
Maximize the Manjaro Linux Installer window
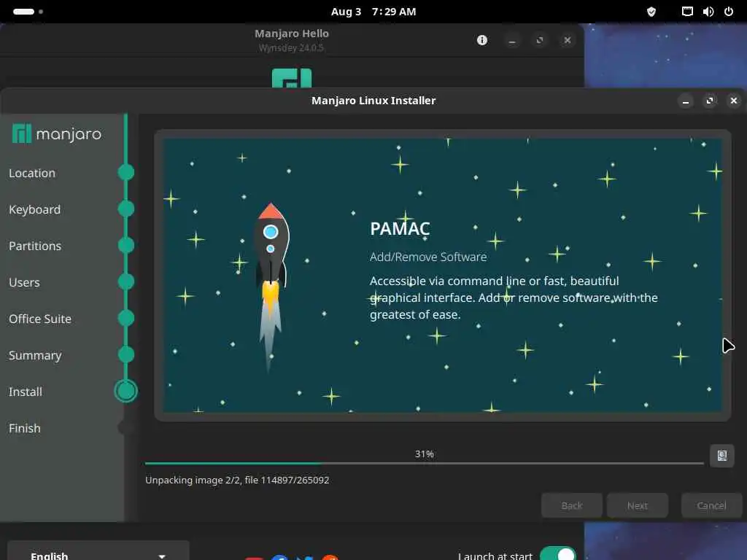point(710,101)
